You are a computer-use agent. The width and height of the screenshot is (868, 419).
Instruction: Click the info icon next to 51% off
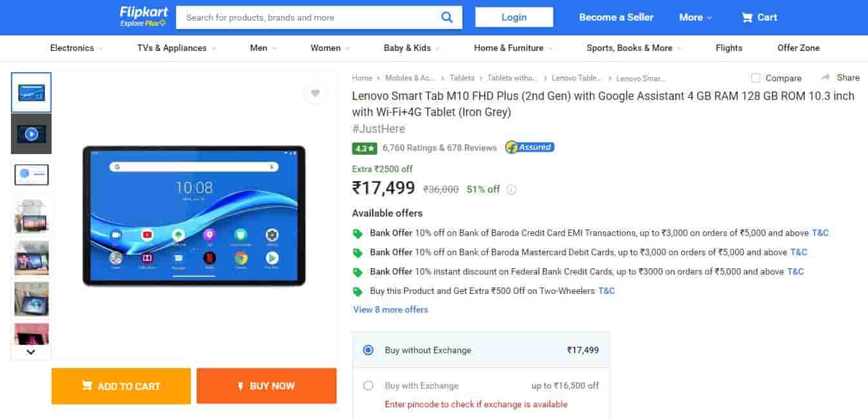click(x=511, y=189)
